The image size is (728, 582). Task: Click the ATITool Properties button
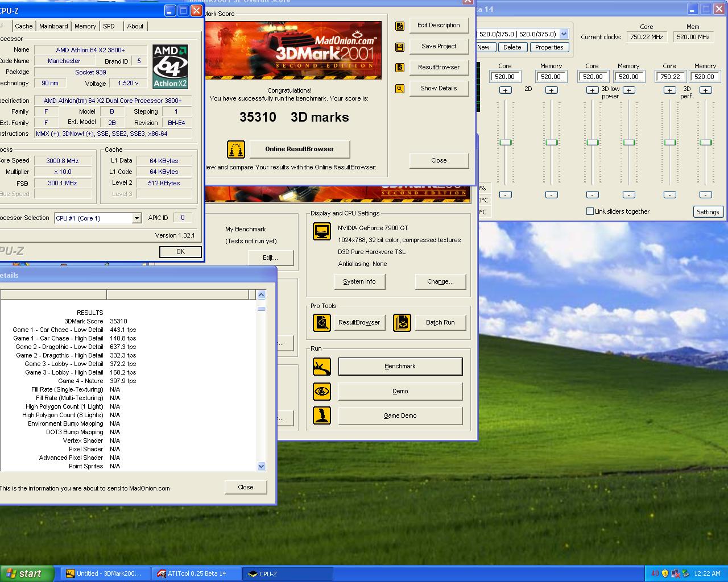coord(549,48)
